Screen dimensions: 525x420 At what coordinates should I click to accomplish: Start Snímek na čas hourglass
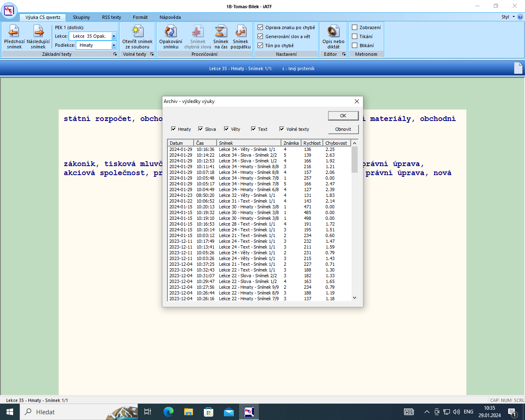pyautogui.click(x=221, y=32)
